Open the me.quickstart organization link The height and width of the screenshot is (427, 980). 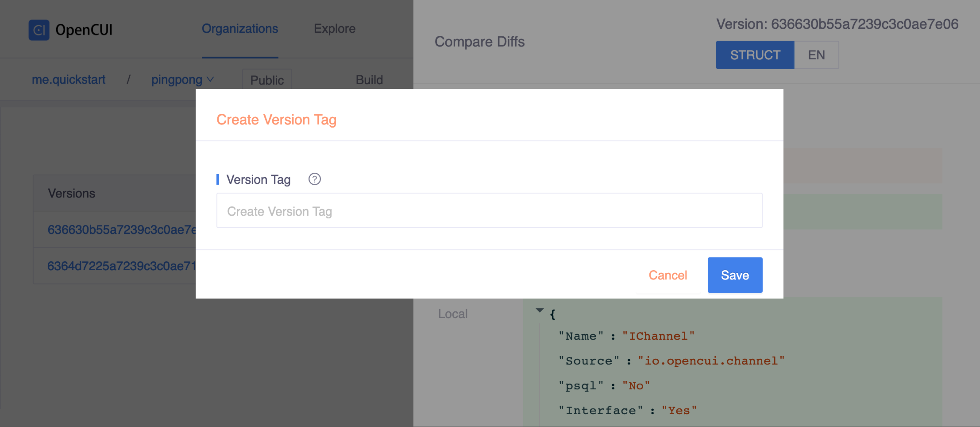[x=69, y=80]
